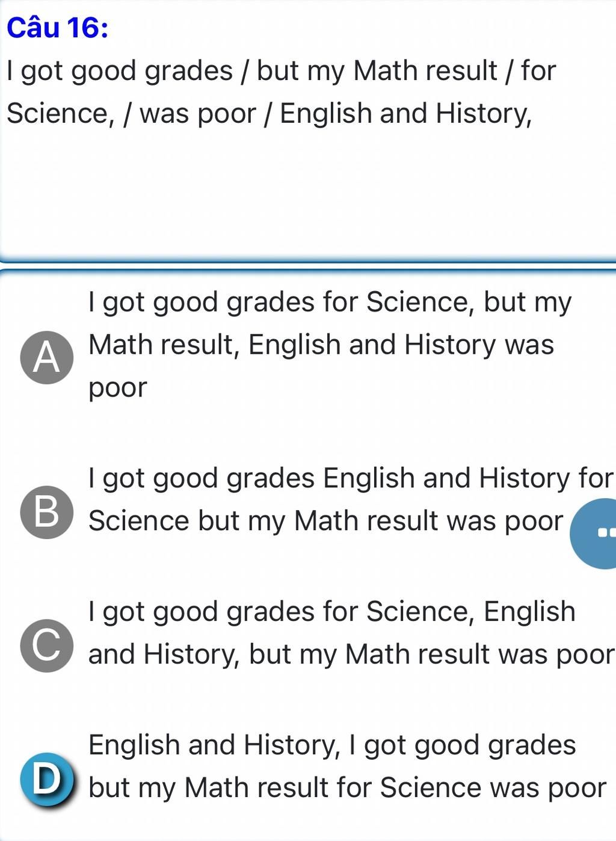Pick the option text starting 'English and History, I got good grades'
616x841 pixels.
point(348,766)
